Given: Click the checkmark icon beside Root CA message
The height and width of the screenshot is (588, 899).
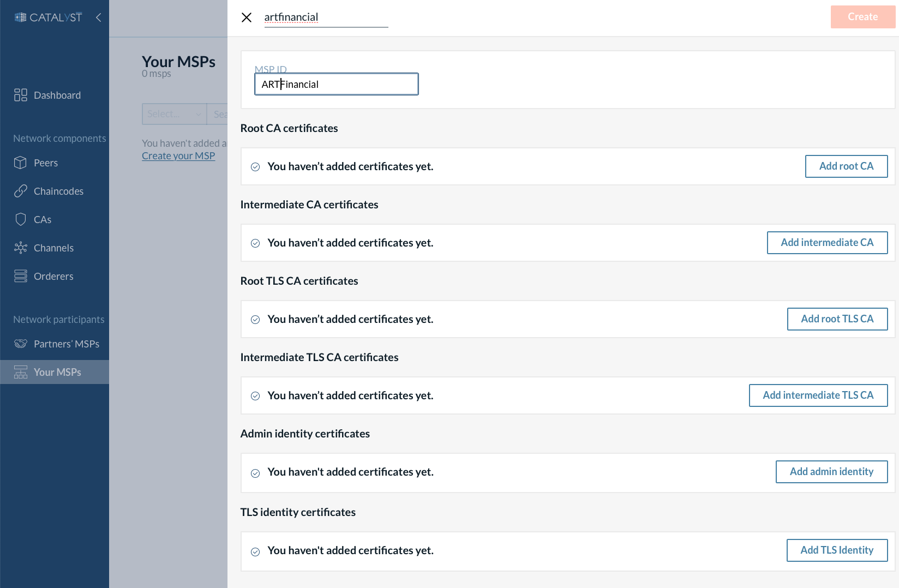Looking at the screenshot, I should [255, 166].
